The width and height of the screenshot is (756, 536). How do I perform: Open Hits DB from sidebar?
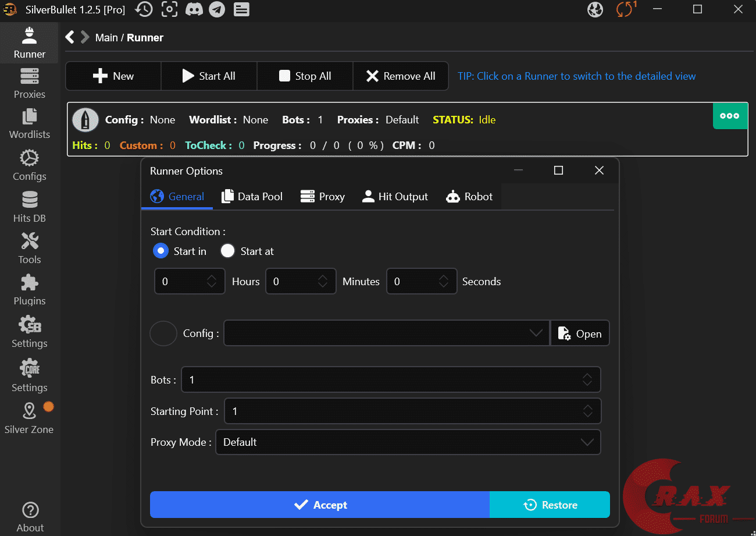(29, 208)
